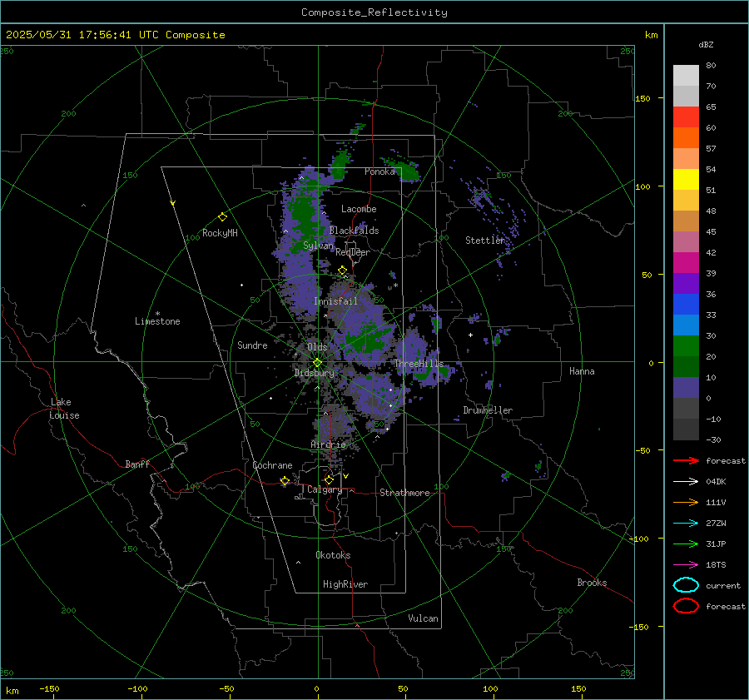Click the Brooks town label
Image resolution: width=749 pixels, height=700 pixels.
click(592, 583)
